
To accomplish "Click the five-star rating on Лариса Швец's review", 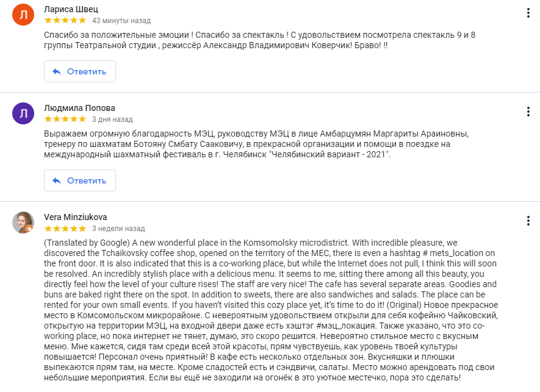I will point(65,20).
